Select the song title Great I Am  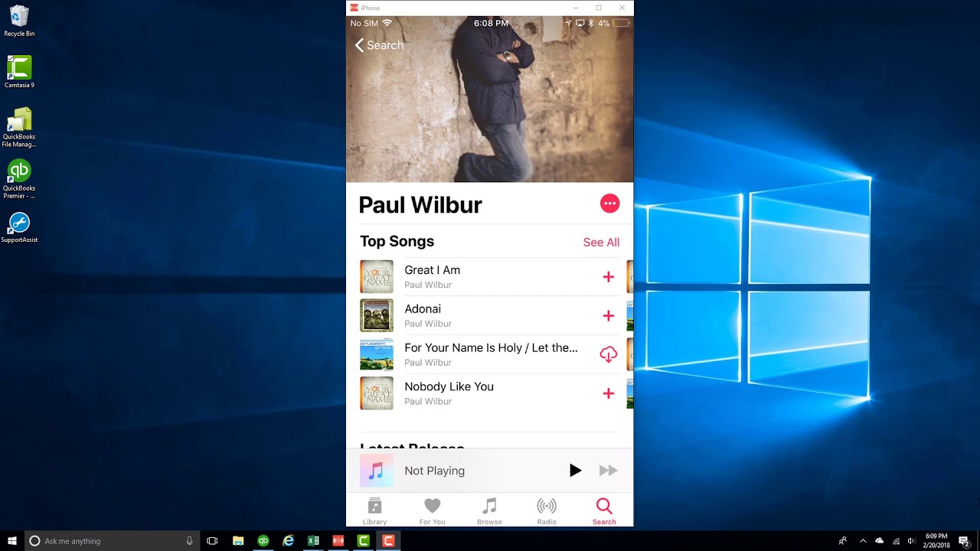(x=432, y=270)
